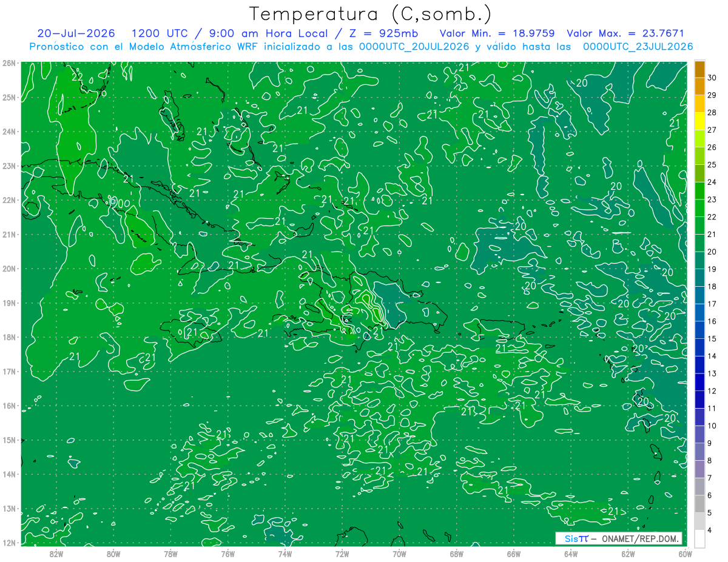
Task: Click the '25N' latitude axis label
Action: point(9,98)
